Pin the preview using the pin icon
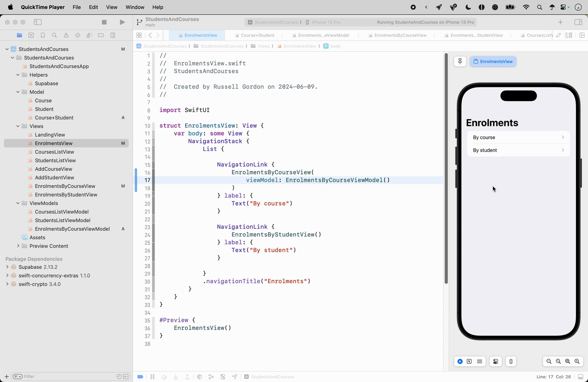The image size is (588, 382). pyautogui.click(x=460, y=61)
